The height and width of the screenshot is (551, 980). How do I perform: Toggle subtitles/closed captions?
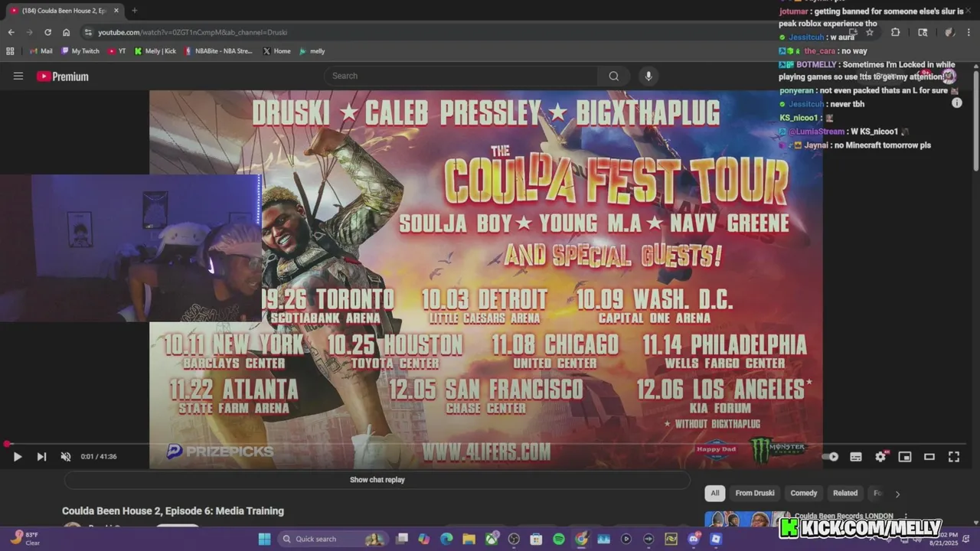click(x=856, y=457)
